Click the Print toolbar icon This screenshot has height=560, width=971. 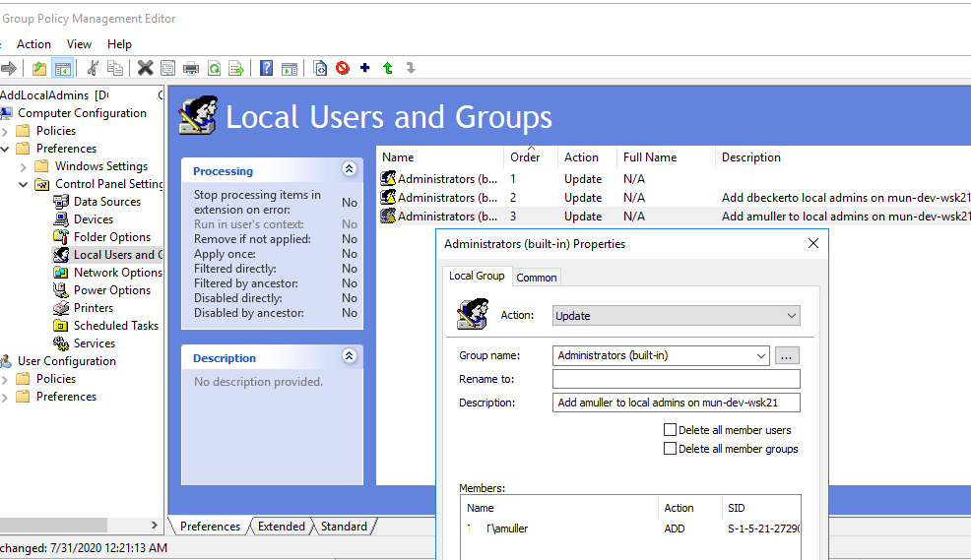click(x=191, y=68)
